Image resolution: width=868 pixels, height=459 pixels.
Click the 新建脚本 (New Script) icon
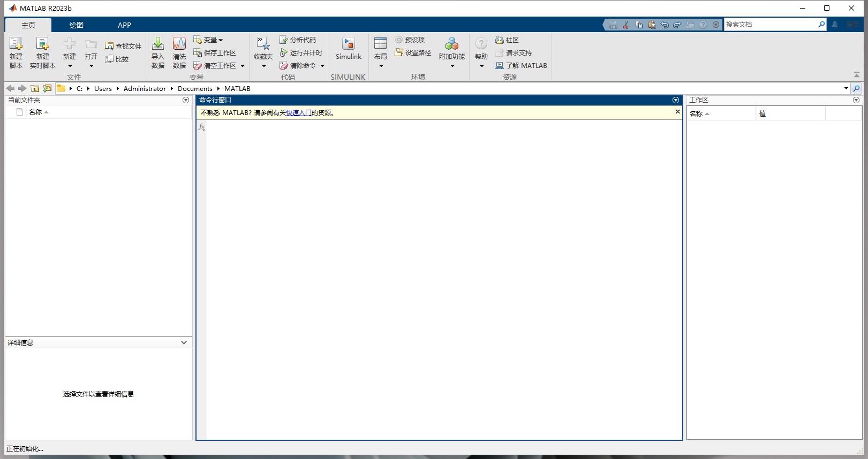tap(16, 52)
